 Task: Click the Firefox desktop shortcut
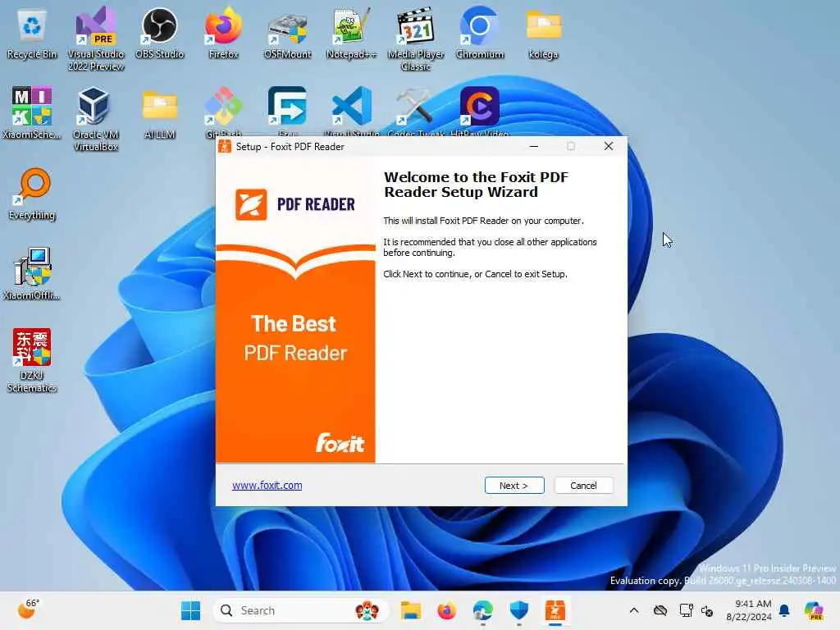[x=223, y=33]
